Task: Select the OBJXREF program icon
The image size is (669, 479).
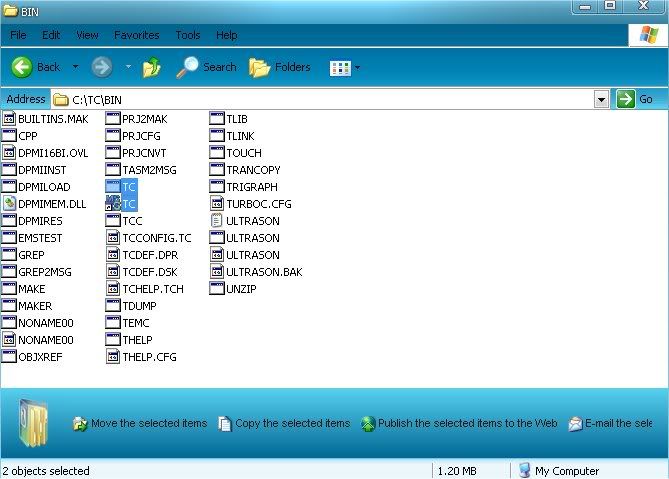Action: (9, 357)
